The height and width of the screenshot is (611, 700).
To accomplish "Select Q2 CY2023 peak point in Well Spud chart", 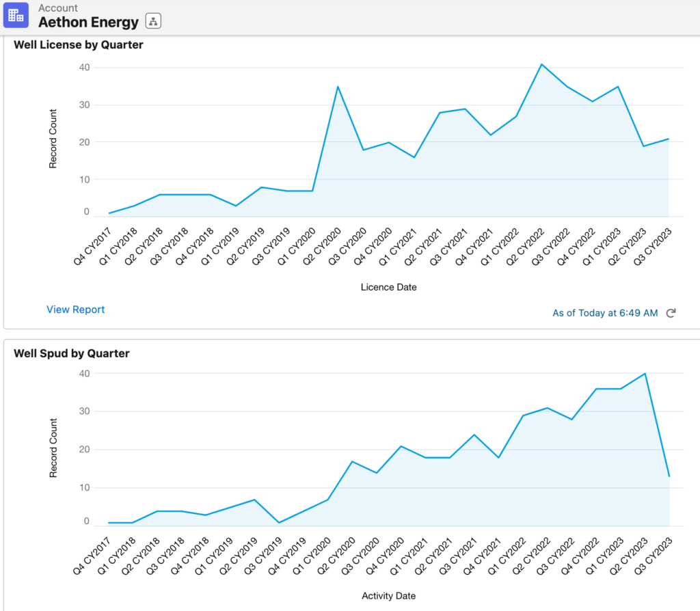I will click(x=644, y=374).
